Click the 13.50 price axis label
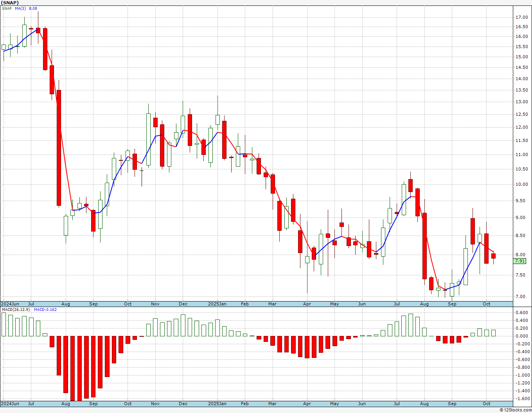This screenshot has width=532, height=413. 521,90
